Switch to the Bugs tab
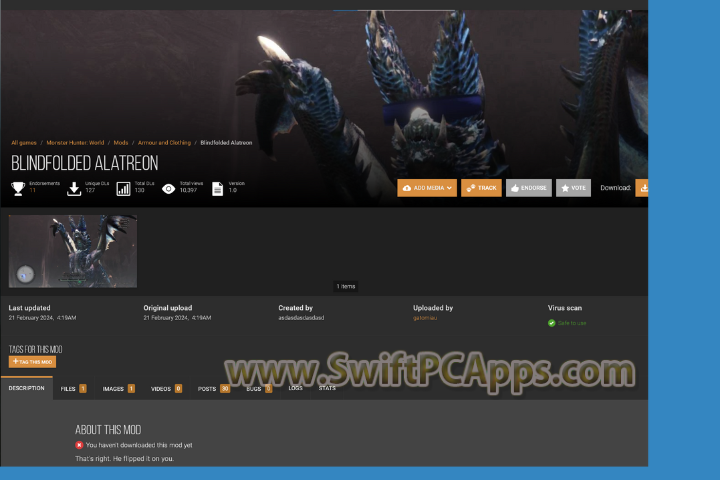 click(259, 389)
